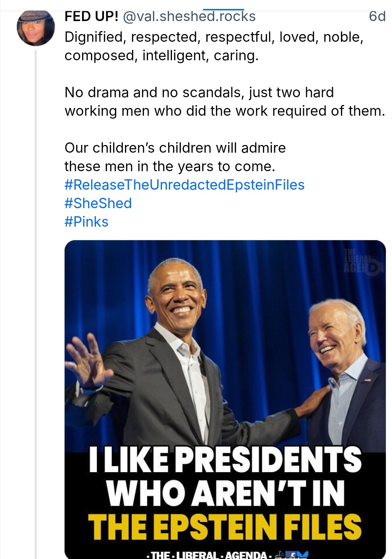Viewport: 392px width, 559px height.
Task: Open the #ReleaseTheUnredactedEpsteinFiles hashtag
Action: pyautogui.click(x=185, y=185)
